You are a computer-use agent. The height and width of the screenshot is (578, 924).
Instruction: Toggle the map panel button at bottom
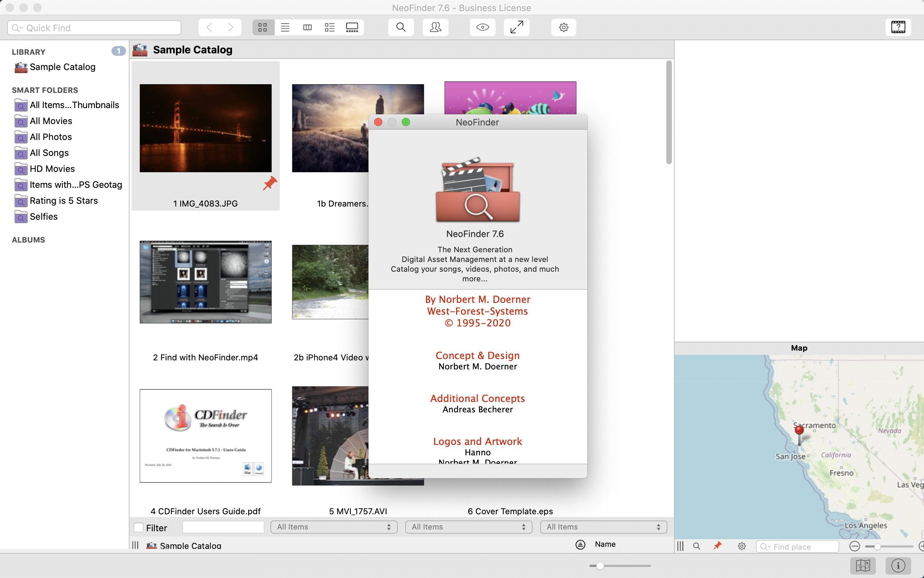click(x=863, y=566)
